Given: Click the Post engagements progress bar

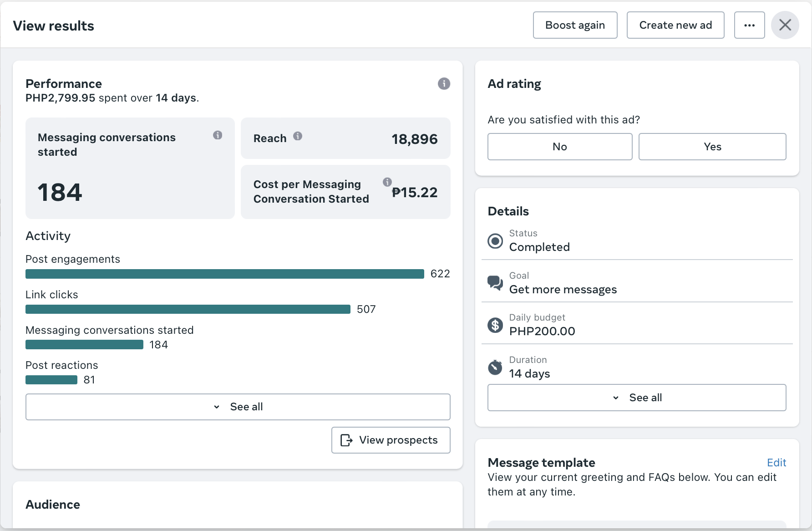Looking at the screenshot, I should (225, 274).
